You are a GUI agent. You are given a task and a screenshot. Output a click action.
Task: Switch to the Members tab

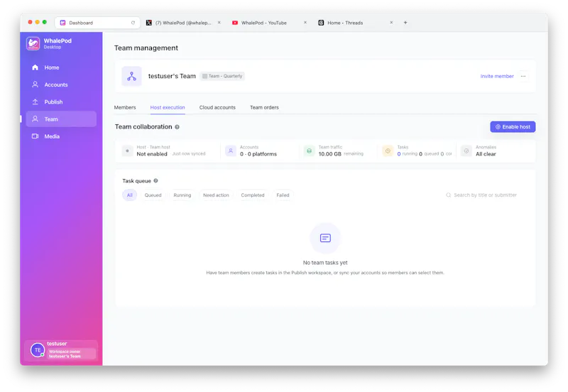tap(125, 107)
